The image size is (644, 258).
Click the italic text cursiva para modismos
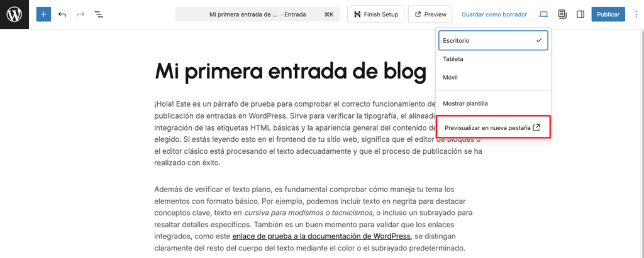tap(308, 213)
